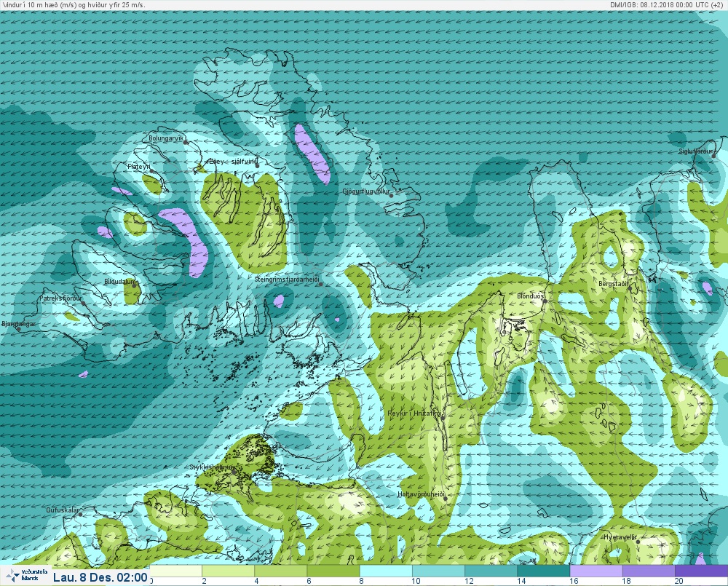Select the olive green 6–8 m/s legend swatch

coord(333,571)
